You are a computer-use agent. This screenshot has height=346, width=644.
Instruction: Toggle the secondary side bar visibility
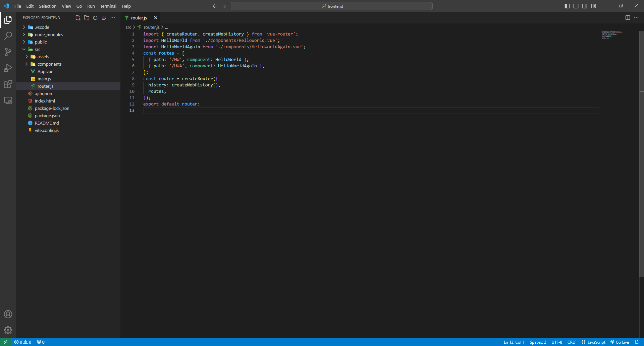point(585,6)
